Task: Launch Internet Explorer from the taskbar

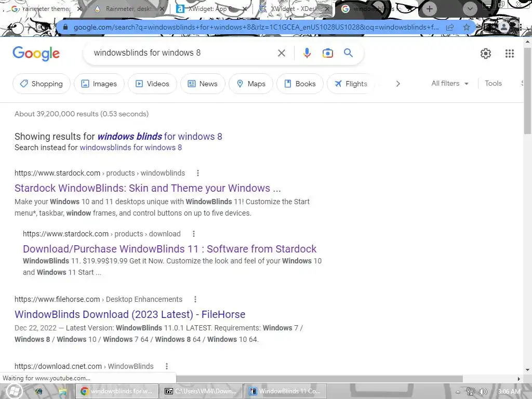Action: point(39,392)
